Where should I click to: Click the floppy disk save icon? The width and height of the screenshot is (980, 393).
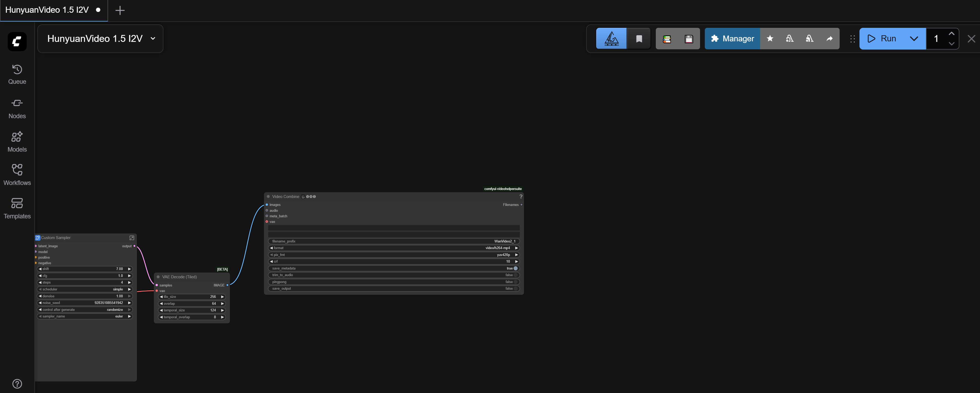(689, 39)
